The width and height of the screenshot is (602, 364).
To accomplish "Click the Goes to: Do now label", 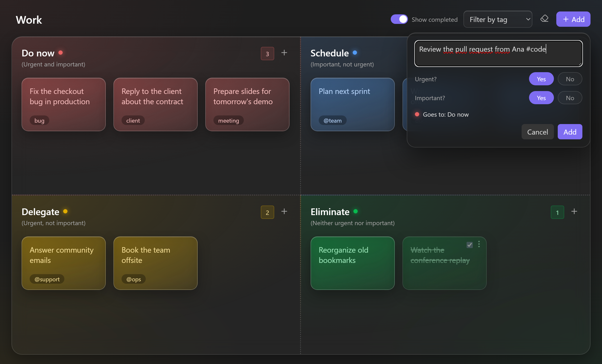I will tap(446, 114).
